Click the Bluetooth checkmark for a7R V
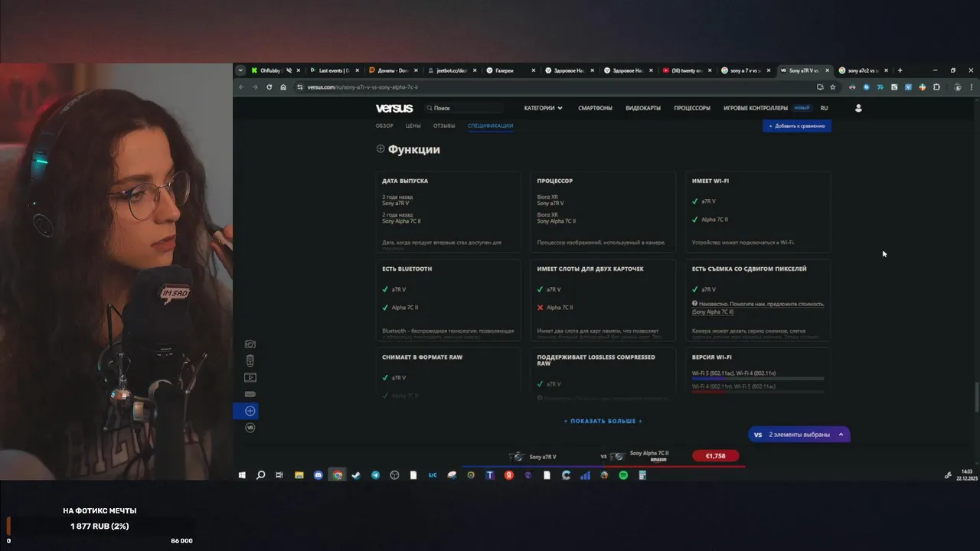 pyautogui.click(x=385, y=289)
